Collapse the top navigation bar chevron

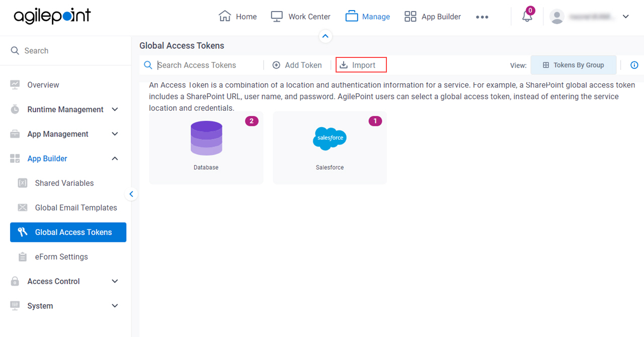(x=325, y=36)
